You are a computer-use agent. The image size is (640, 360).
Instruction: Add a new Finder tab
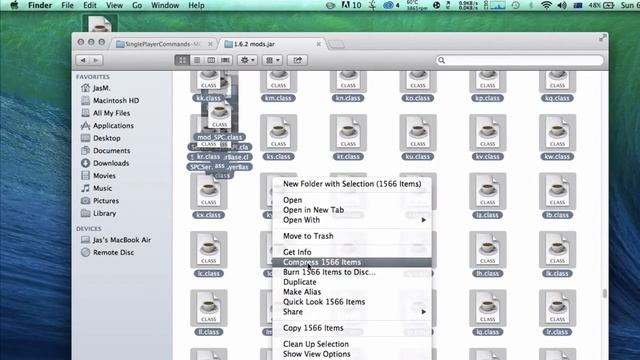336,44
